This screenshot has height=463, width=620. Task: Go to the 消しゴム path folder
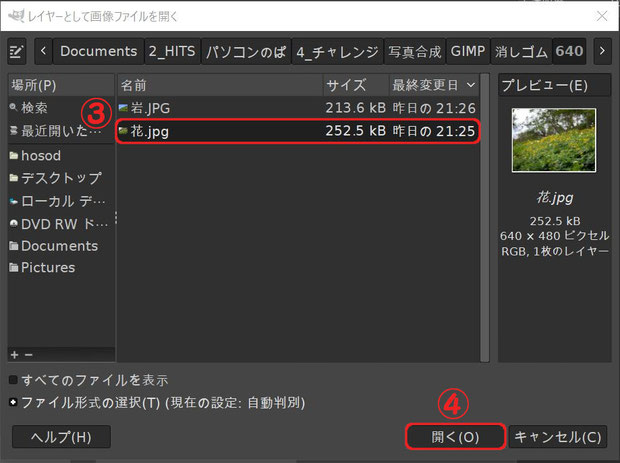coord(521,51)
